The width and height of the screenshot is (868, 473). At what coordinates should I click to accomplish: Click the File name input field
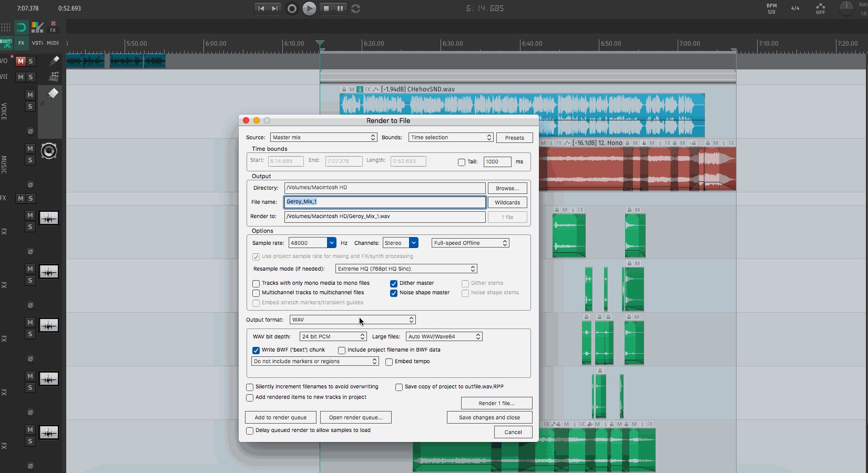pyautogui.click(x=385, y=202)
